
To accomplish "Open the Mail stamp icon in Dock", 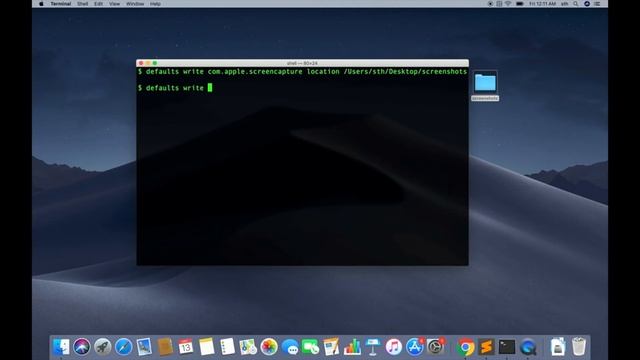I will coord(144,347).
